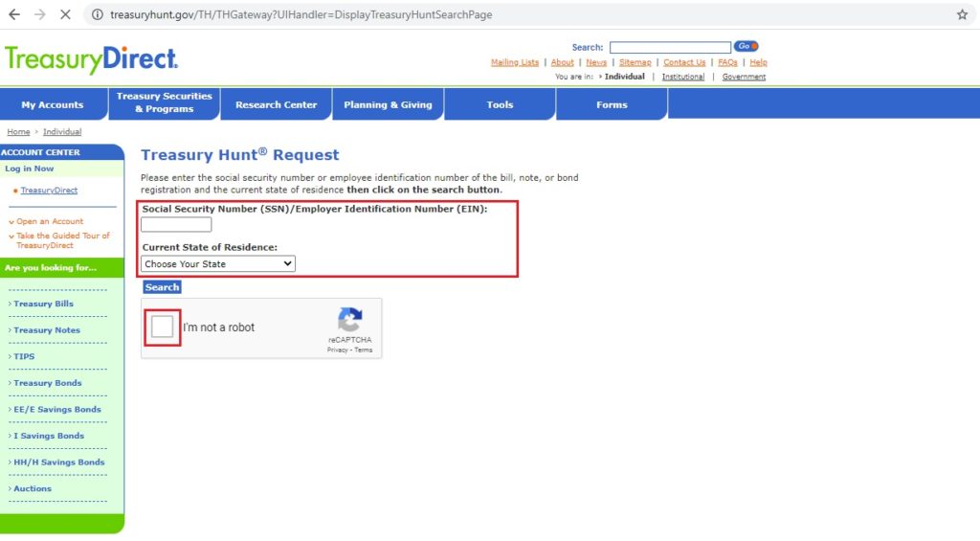Screen dimensions: 980x541
Task: Check the I'm not a robot box
Action: (163, 327)
